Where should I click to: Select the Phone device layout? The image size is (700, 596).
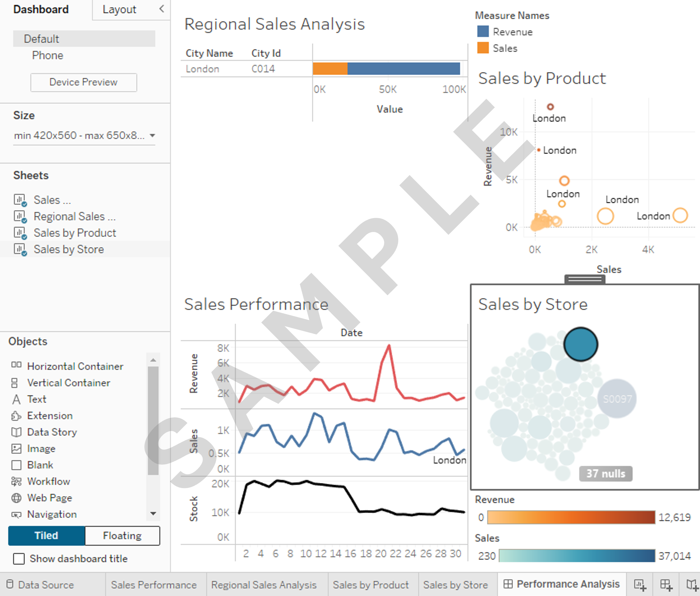(48, 56)
